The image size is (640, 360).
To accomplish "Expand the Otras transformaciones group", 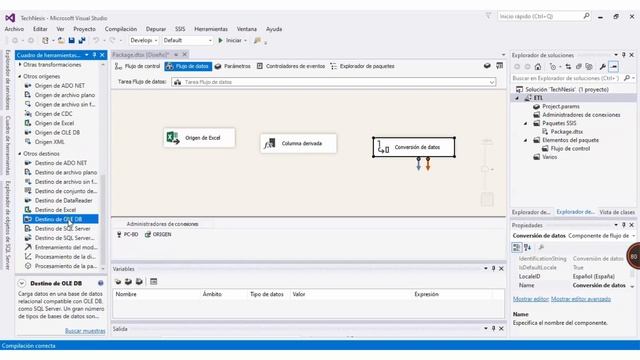I will pos(20,65).
